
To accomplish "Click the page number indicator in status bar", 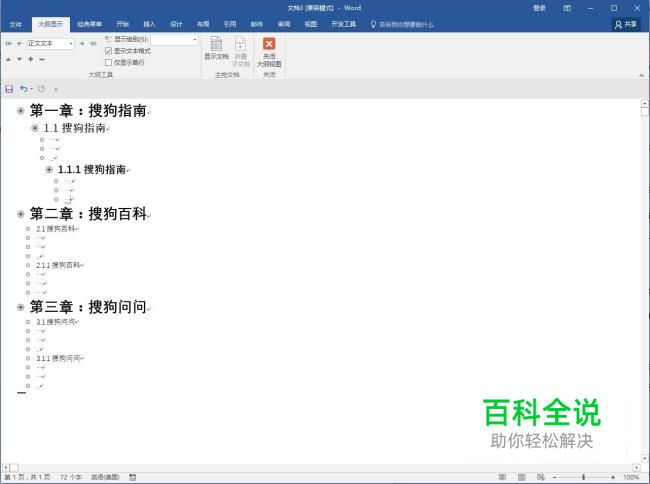I will pos(27,477).
